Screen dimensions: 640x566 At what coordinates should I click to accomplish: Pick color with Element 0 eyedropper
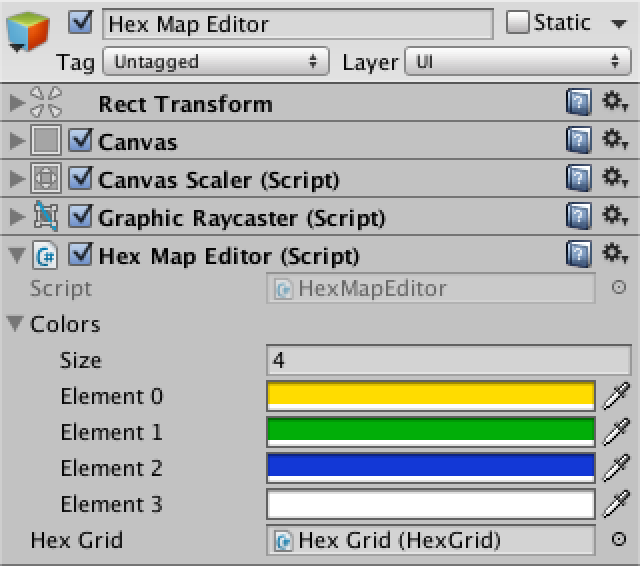[616, 396]
